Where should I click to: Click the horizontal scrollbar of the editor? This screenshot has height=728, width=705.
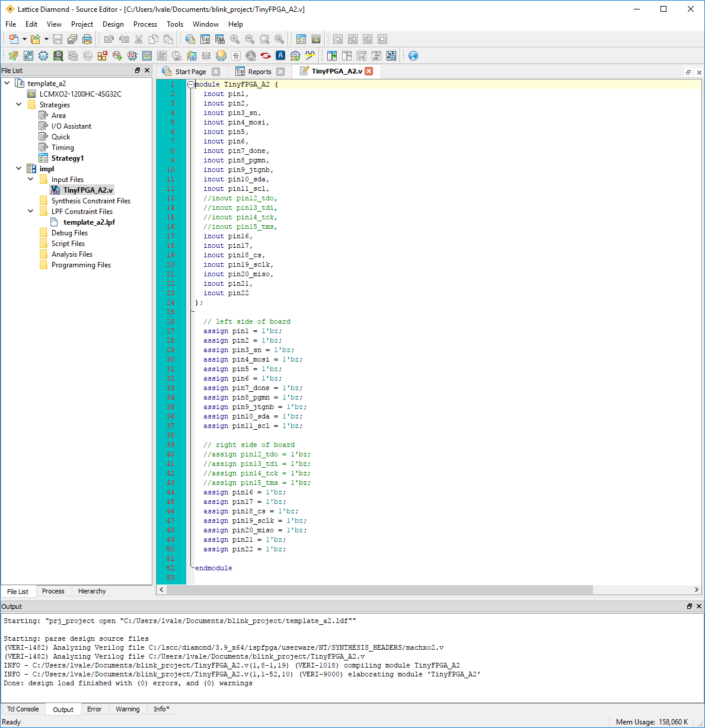pyautogui.click(x=379, y=589)
